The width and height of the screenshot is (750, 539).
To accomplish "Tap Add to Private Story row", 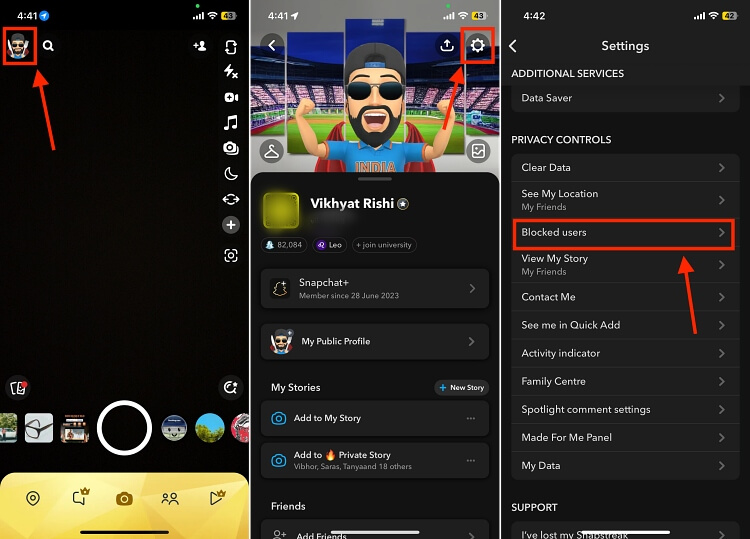I will point(375,461).
